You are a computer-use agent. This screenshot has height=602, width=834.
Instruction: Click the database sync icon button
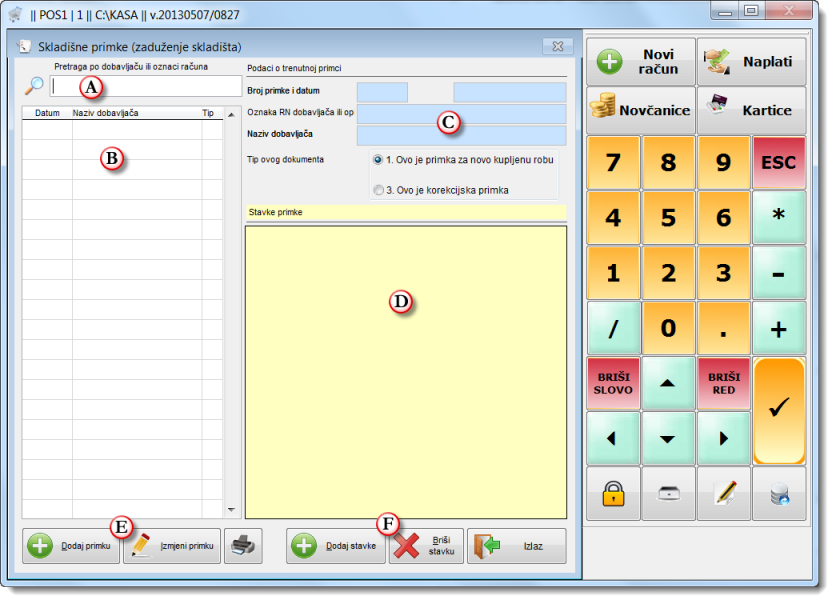pyautogui.click(x=779, y=493)
